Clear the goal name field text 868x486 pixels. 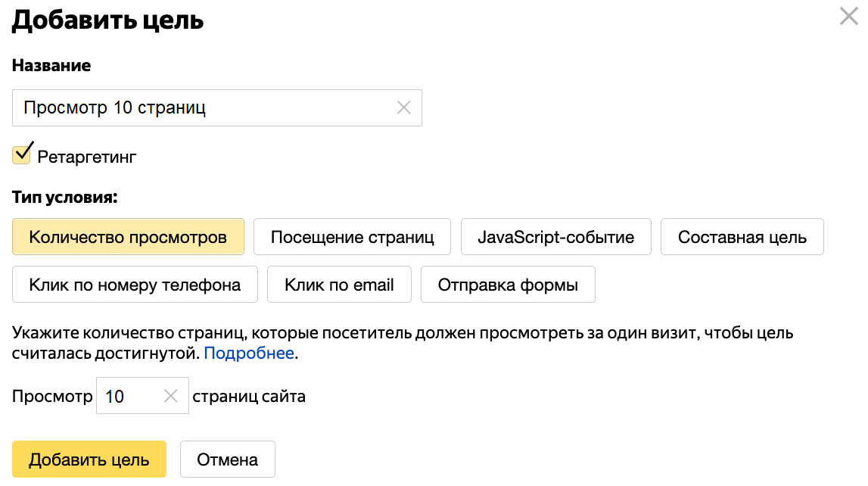(404, 107)
